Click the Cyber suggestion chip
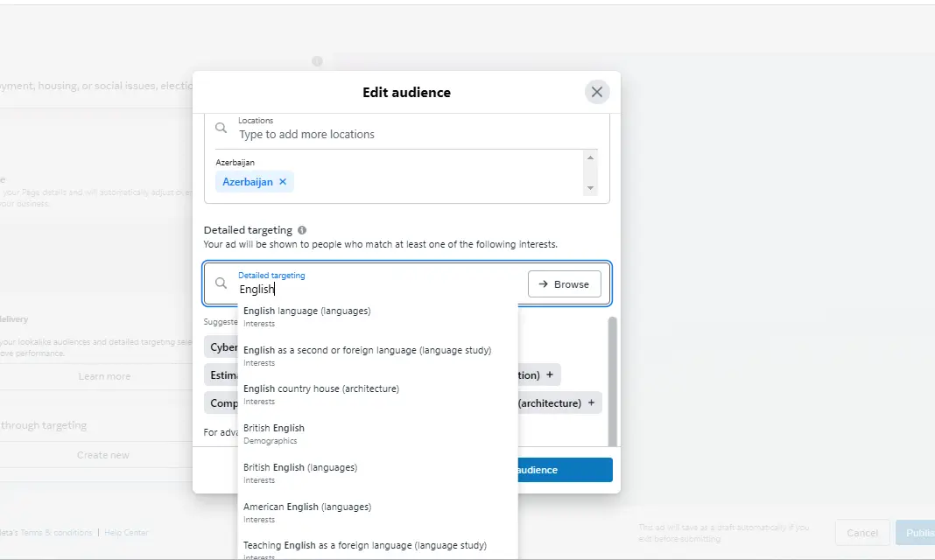935x560 pixels. point(221,346)
